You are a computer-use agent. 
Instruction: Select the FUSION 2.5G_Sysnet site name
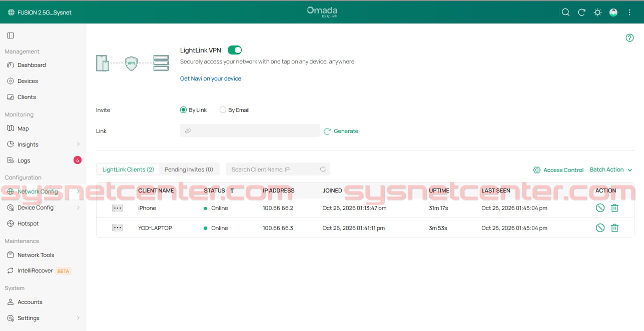(45, 12)
